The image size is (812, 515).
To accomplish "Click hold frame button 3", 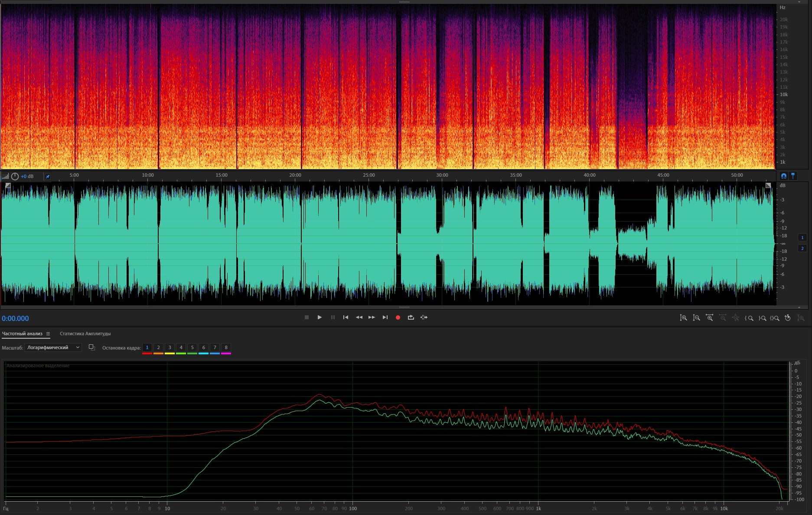I will tap(170, 347).
